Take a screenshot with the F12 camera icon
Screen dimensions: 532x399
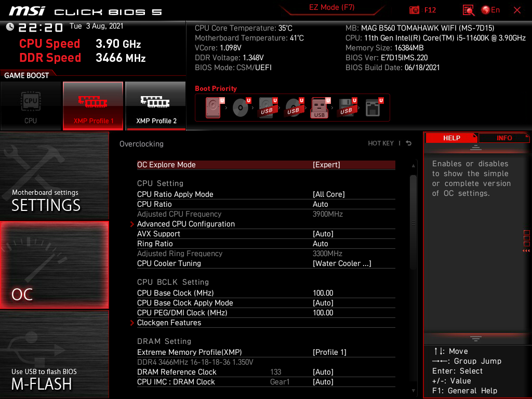[414, 10]
